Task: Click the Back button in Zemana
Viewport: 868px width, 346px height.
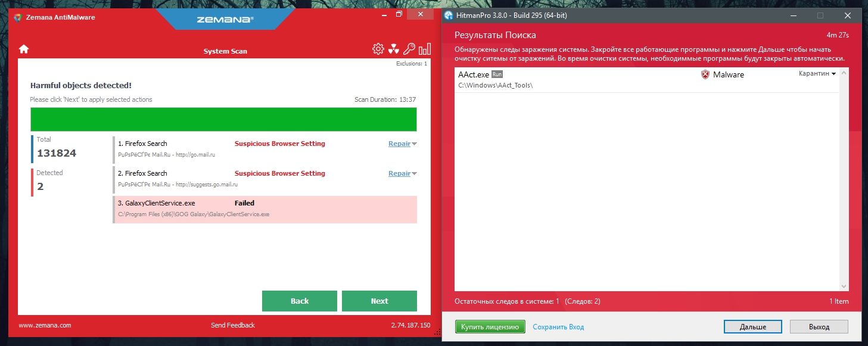Action: click(x=300, y=301)
